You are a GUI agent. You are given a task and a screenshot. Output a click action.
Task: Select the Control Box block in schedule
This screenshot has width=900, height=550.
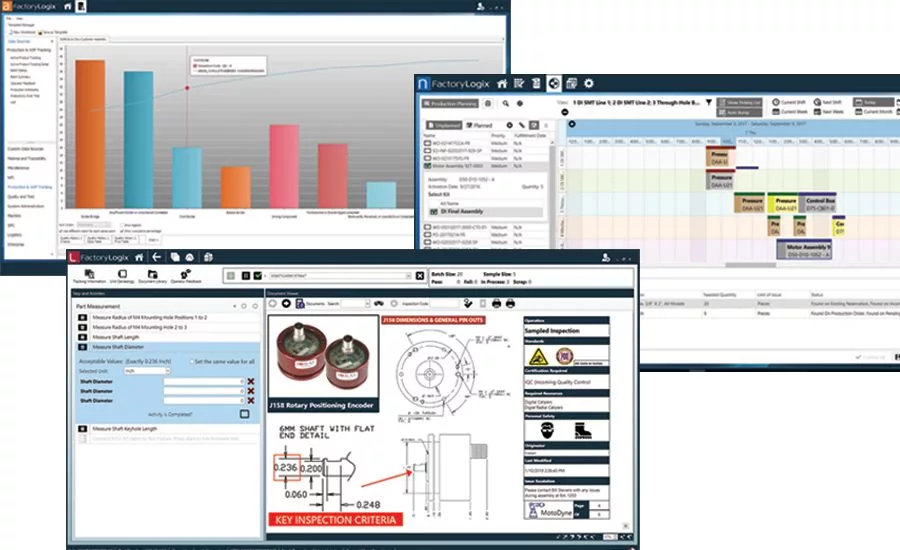[x=819, y=204]
